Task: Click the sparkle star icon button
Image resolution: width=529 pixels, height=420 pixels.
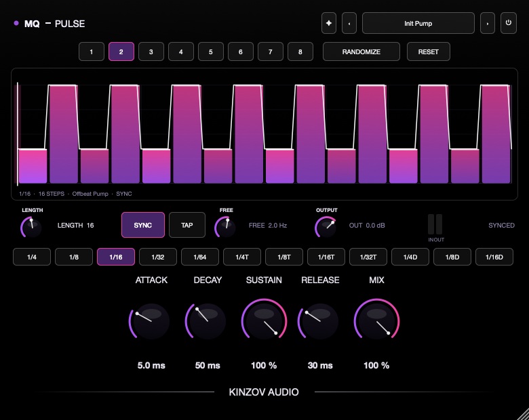Action: 329,23
